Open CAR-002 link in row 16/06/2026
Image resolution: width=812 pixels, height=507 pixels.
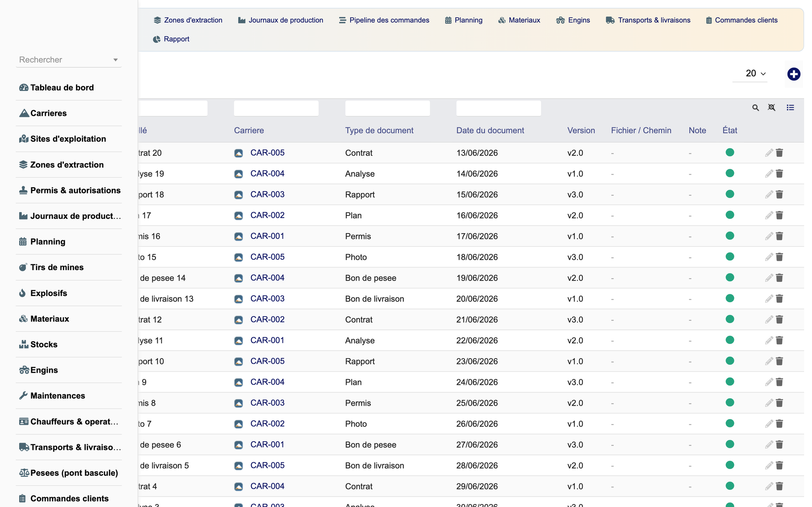pyautogui.click(x=267, y=215)
